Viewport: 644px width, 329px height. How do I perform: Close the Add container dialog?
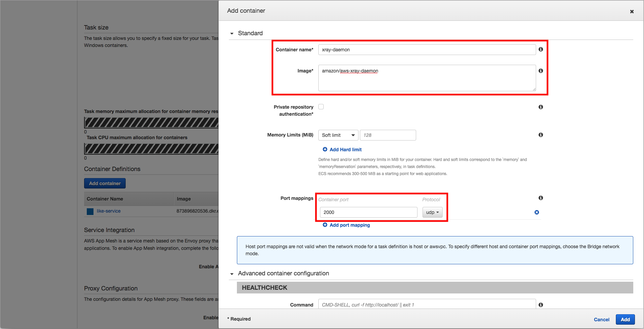coord(632,11)
